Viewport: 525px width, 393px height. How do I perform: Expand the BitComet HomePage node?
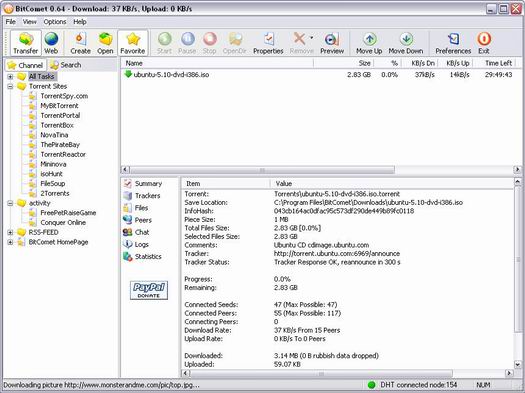click(x=10, y=242)
